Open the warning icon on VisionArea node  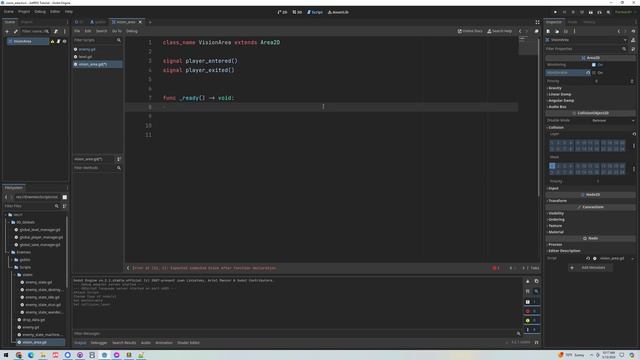[x=52, y=41]
